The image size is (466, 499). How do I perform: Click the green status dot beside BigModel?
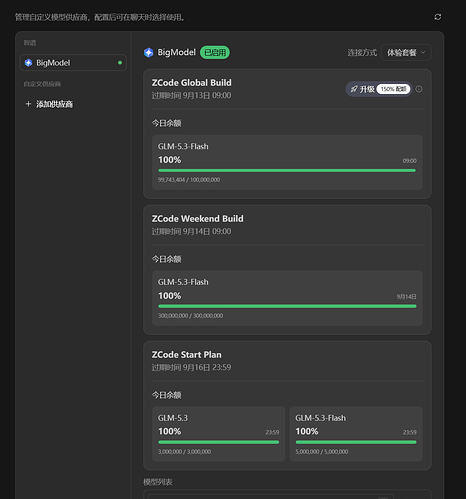[x=120, y=63]
